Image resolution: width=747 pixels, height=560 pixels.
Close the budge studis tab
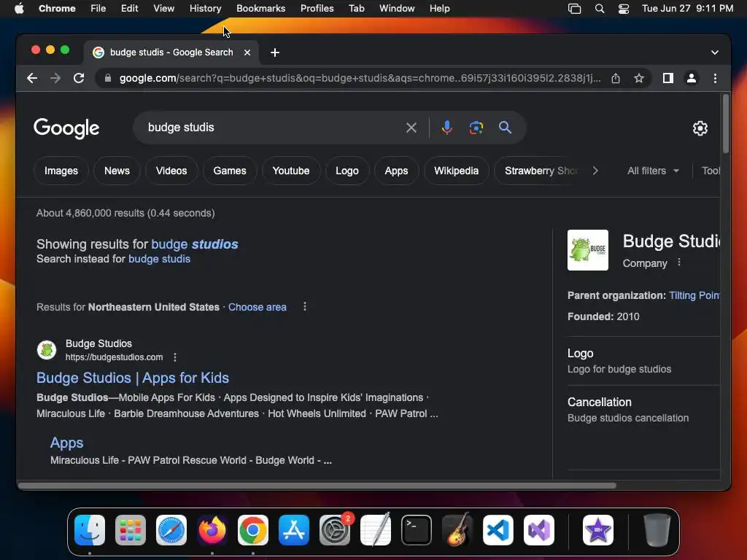(247, 52)
